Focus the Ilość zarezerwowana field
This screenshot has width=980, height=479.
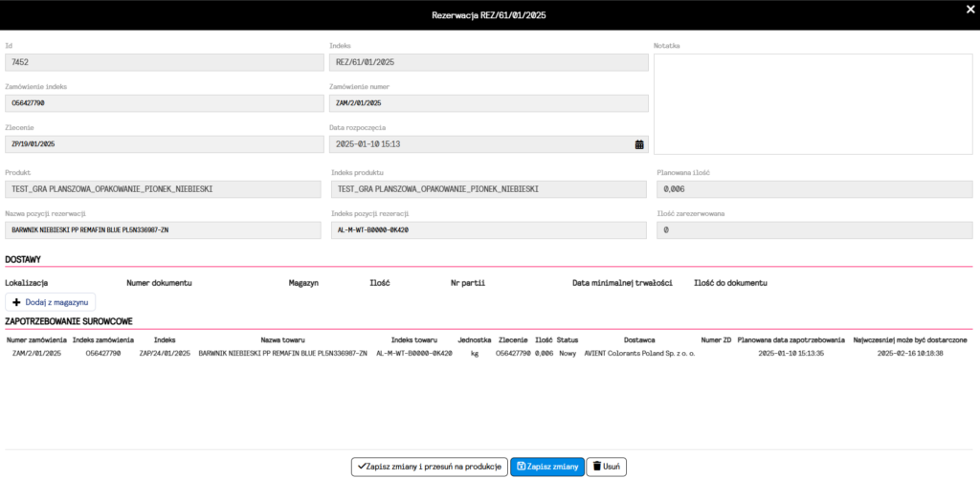tap(813, 230)
